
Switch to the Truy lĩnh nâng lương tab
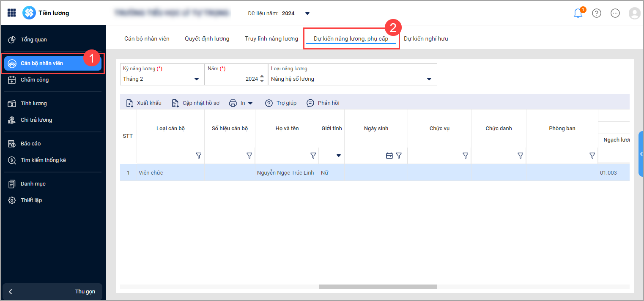click(x=271, y=38)
